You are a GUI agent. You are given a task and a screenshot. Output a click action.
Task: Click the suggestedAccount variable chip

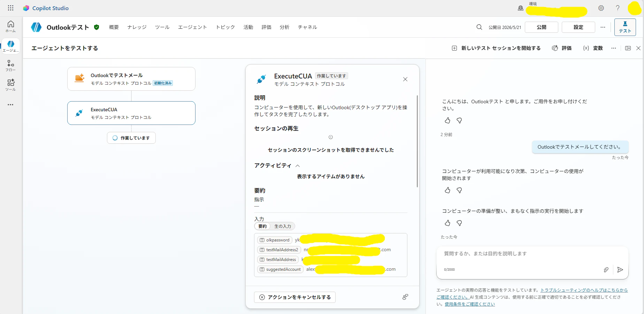pyautogui.click(x=280, y=269)
